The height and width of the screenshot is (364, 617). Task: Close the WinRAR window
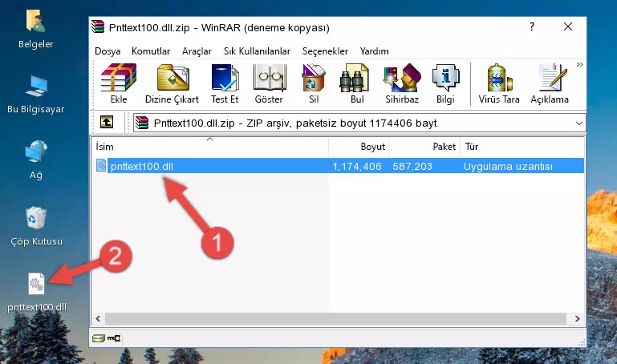(568, 26)
